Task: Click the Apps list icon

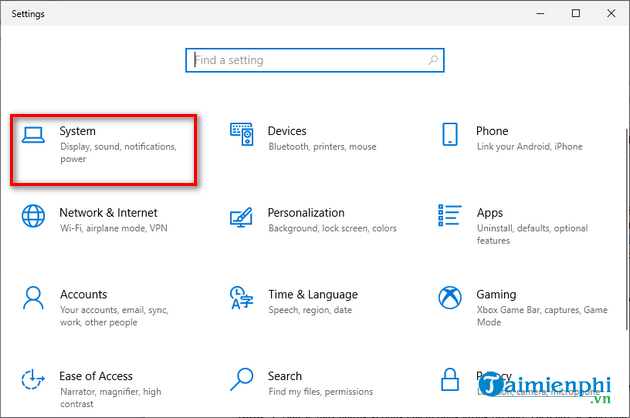Action: 450,216
